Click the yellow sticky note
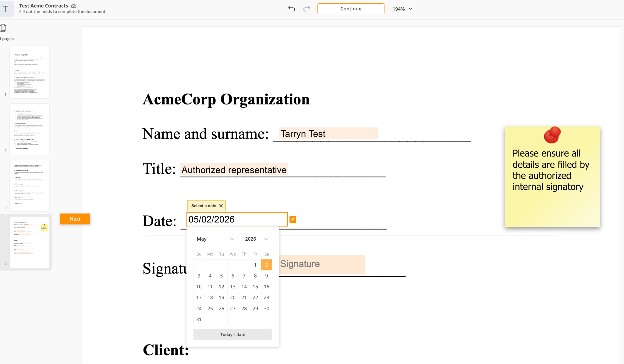The width and height of the screenshot is (624, 364). [x=552, y=177]
